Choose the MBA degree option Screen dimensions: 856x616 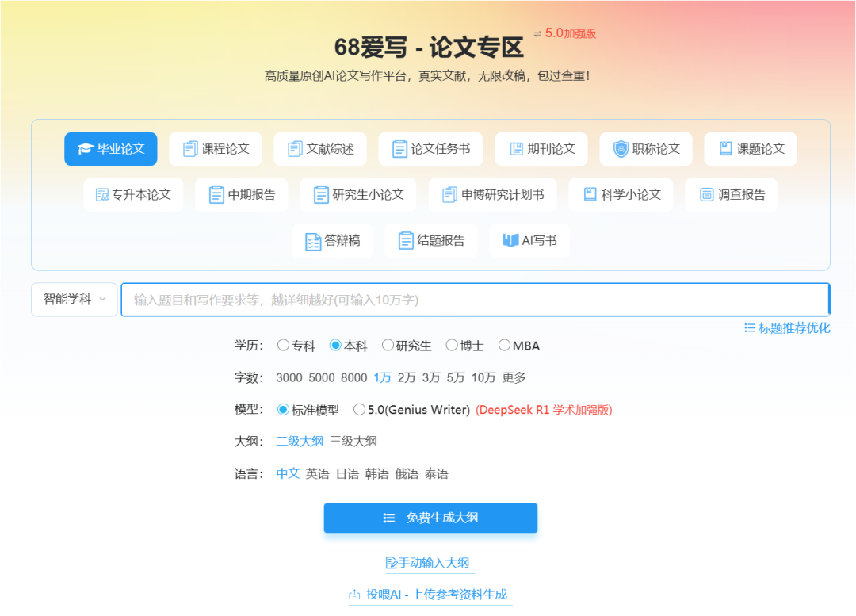[504, 345]
